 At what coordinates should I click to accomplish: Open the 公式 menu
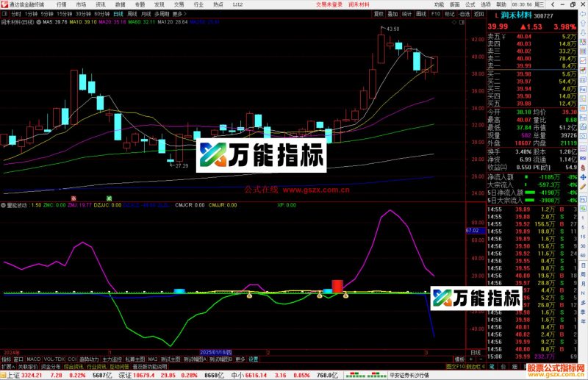[x=470, y=4]
